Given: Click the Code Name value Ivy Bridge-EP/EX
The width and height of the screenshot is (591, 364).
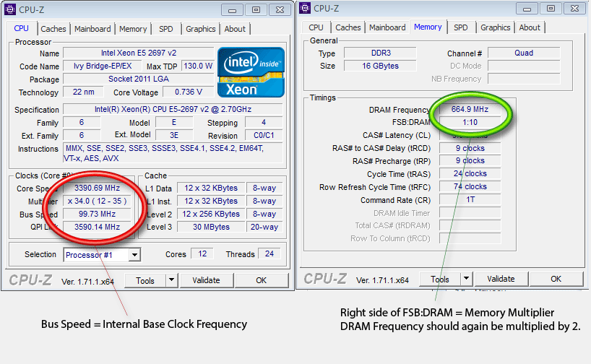Looking at the screenshot, I should 103,66.
